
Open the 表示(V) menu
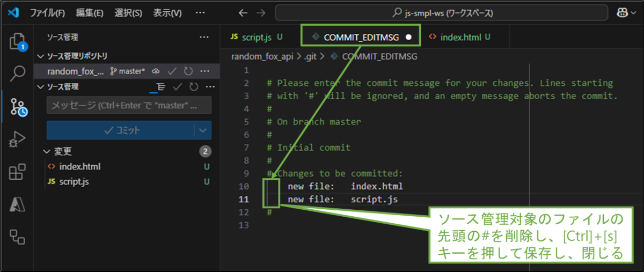pyautogui.click(x=167, y=13)
